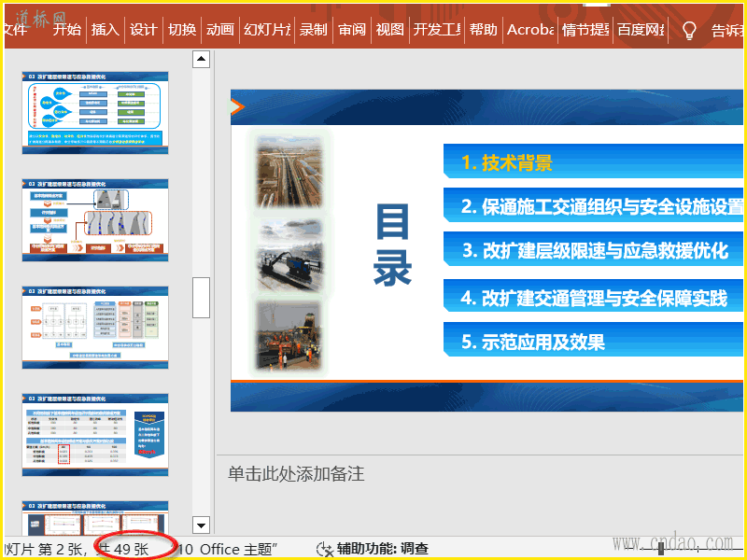Click the slide panel scroll down arrow
The image size is (747, 560).
pyautogui.click(x=201, y=525)
